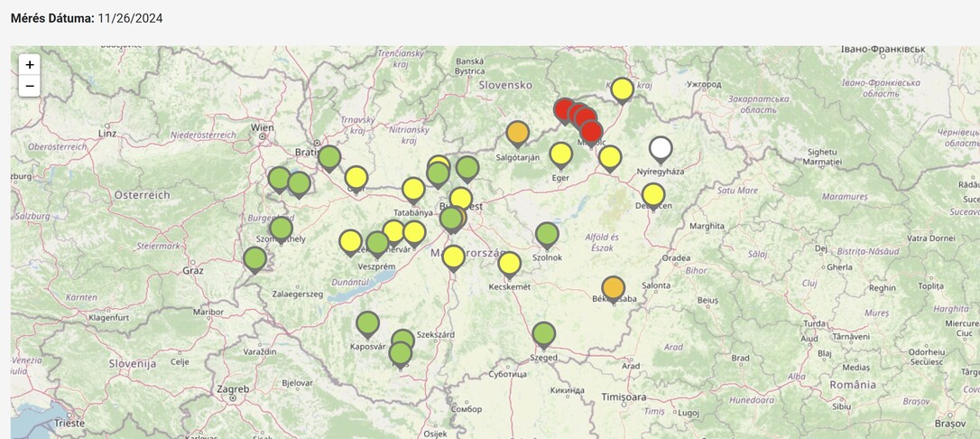Click the green marker at Kaposvár

tap(367, 326)
